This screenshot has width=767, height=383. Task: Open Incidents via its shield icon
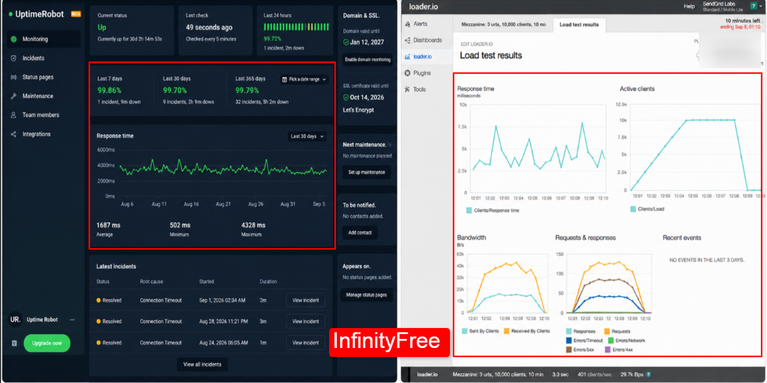(14, 58)
